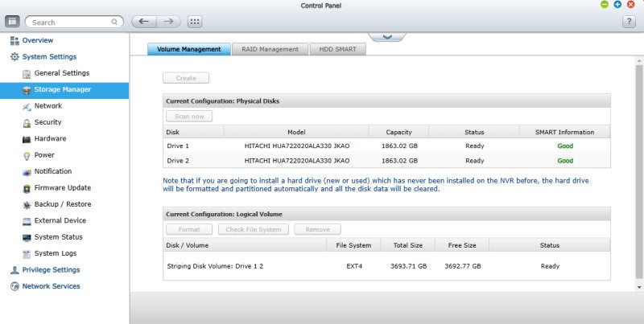The image size is (644, 324).
Task: Click the Firmware Update icon
Action: tap(27, 188)
